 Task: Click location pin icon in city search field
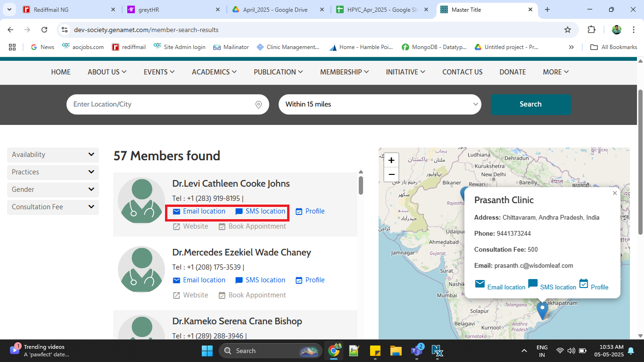point(258,105)
